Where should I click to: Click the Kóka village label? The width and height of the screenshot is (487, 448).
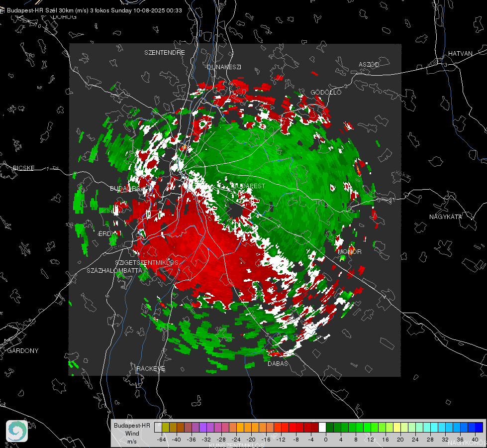(x=402, y=175)
